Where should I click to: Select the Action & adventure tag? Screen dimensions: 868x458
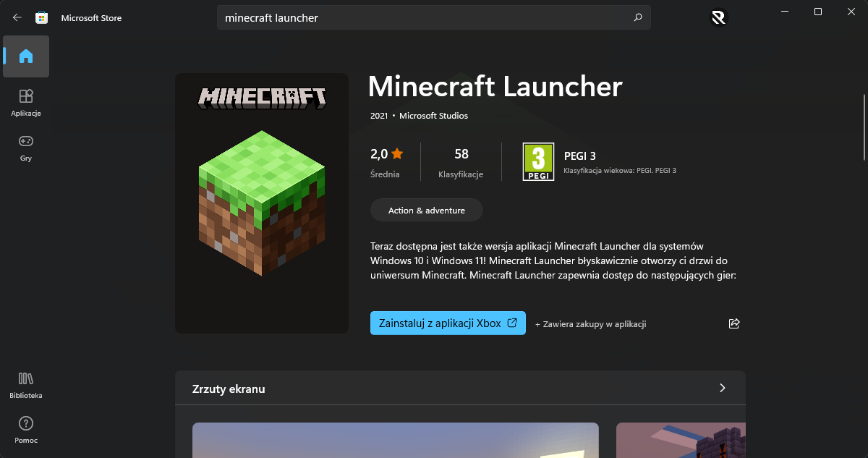pyautogui.click(x=426, y=211)
